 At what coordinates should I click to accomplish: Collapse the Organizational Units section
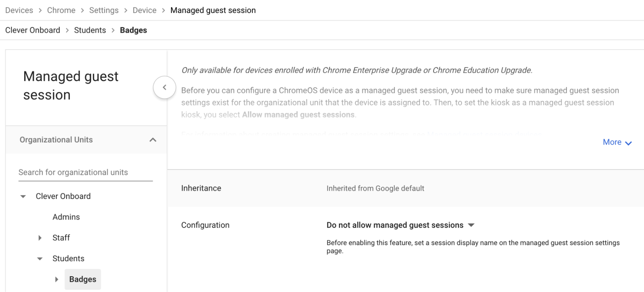(x=153, y=140)
